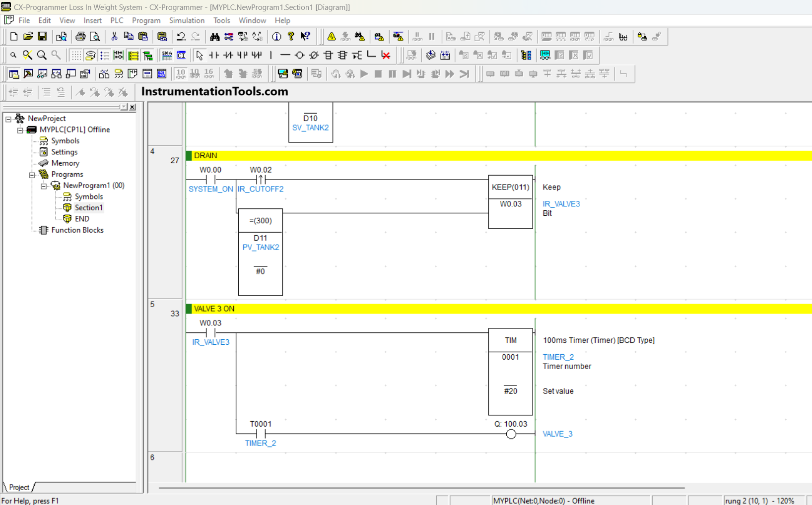Select the =(300) compare instruction block
The height and width of the screenshot is (505, 812).
(261, 252)
